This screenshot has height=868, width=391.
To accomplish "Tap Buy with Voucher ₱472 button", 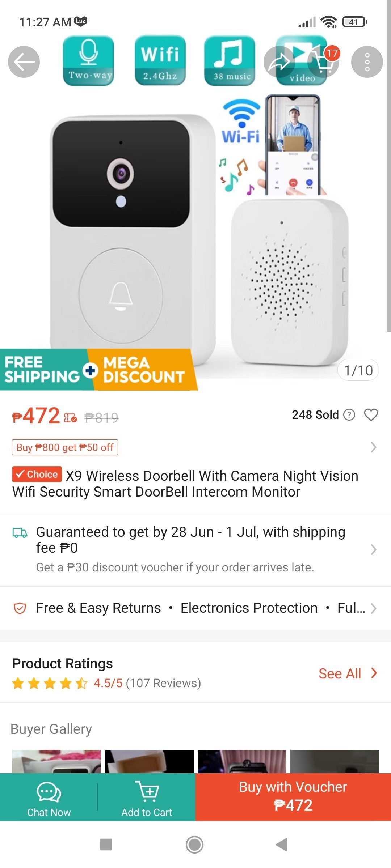I will (293, 797).
